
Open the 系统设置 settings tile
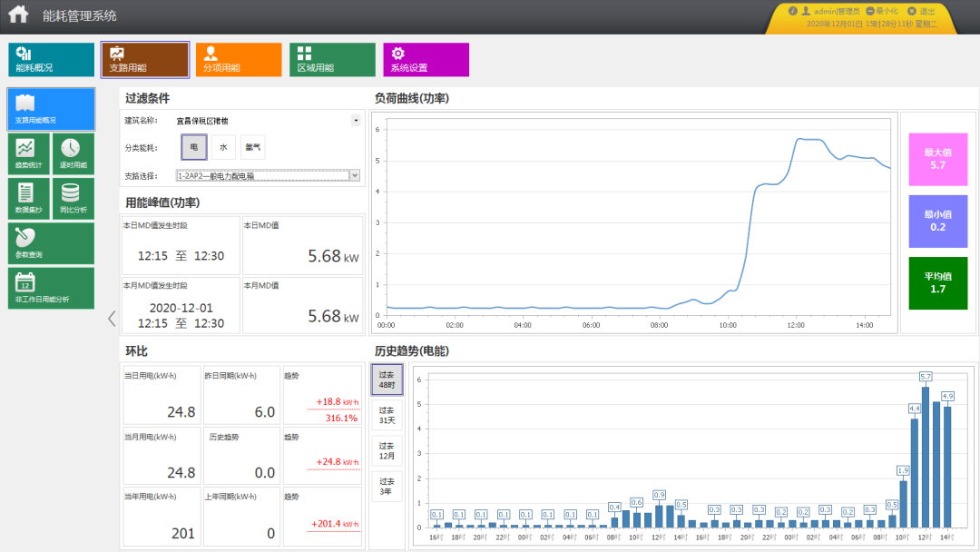click(426, 59)
